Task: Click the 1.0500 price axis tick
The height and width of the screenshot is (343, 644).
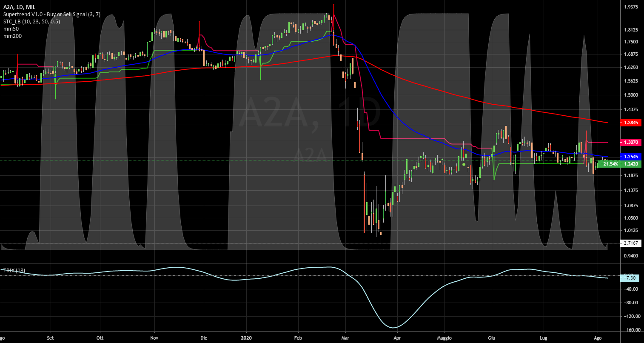Action: tap(630, 217)
